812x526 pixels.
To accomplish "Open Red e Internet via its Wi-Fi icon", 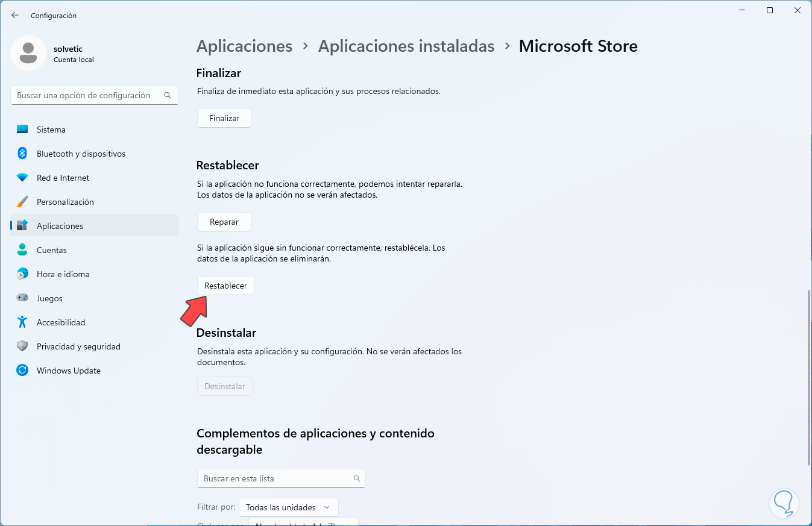I will click(22, 178).
